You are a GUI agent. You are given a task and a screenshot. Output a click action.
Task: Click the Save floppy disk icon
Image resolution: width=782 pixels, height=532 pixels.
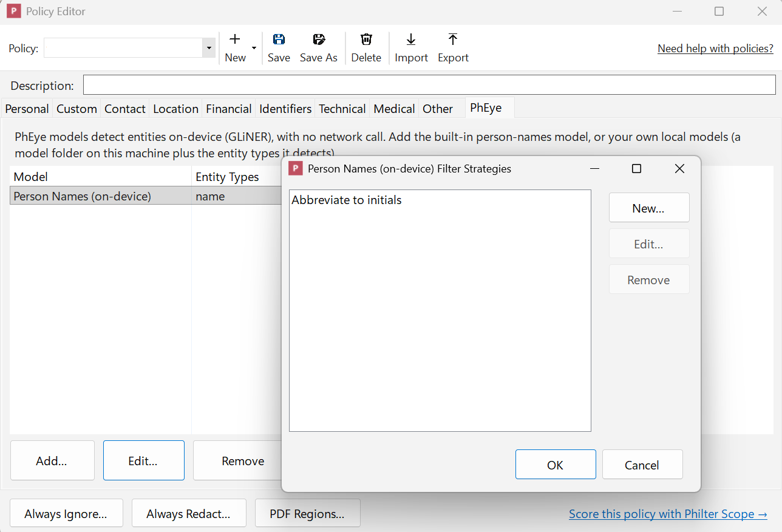[x=279, y=39]
